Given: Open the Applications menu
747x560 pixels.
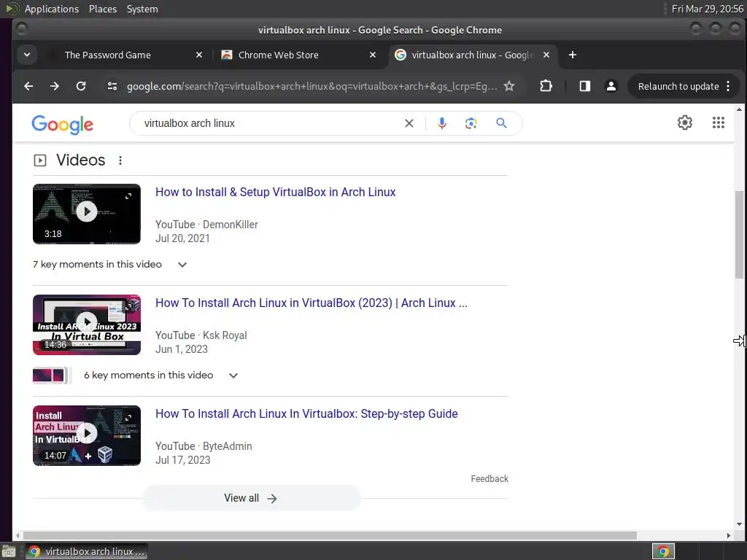Looking at the screenshot, I should [x=52, y=9].
